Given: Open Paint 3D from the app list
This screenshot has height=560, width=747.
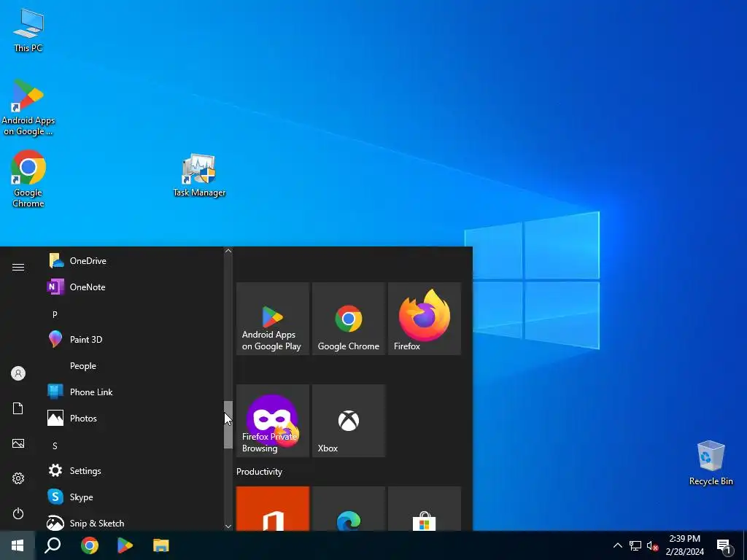Looking at the screenshot, I should 133,340.
